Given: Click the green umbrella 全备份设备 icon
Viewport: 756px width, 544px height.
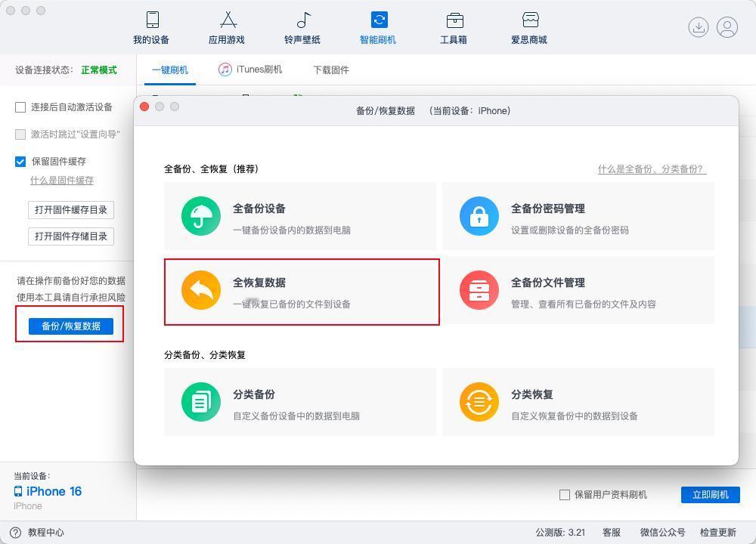Looking at the screenshot, I should [201, 216].
